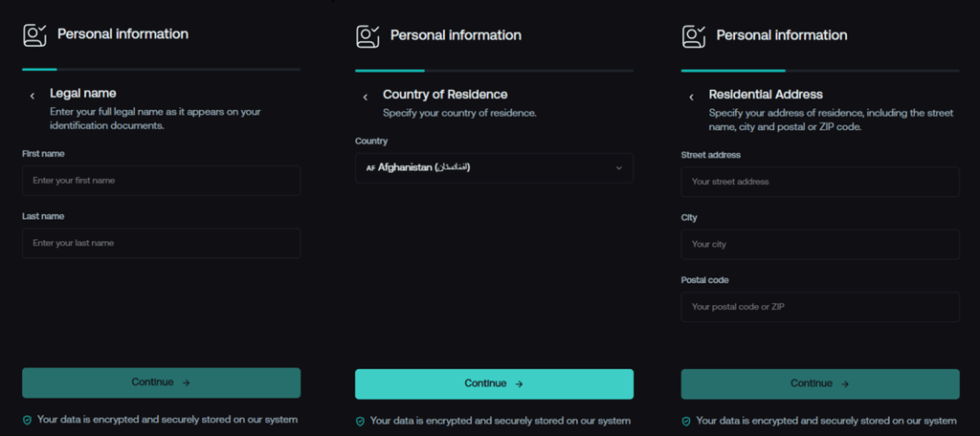980x436 pixels.
Task: Click profile icon in Country of Residence panel header
Action: 368,36
